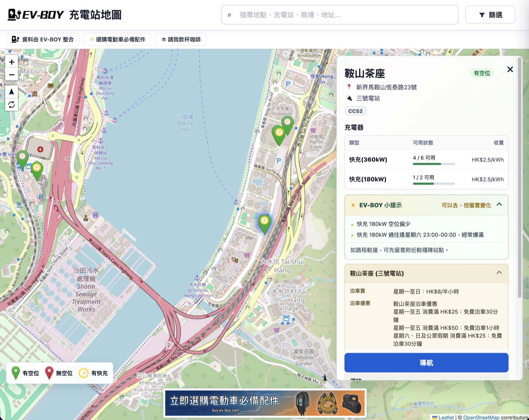Click the search magnifier icon
The width and height of the screenshot is (529, 420).
[229, 15]
